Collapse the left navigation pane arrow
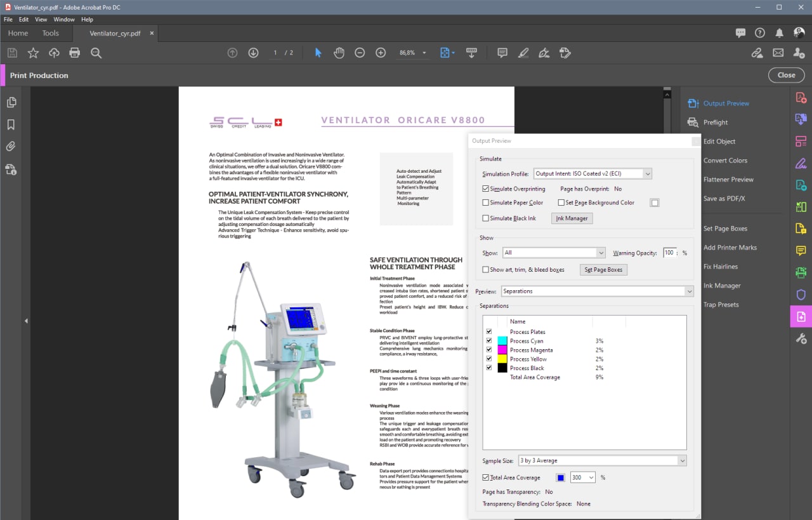Screen dimensions: 812x520 pyautogui.click(x=26, y=321)
